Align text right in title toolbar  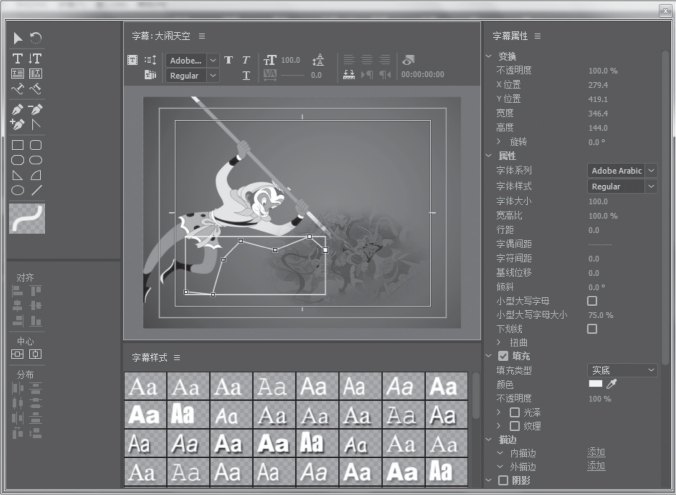(x=385, y=60)
